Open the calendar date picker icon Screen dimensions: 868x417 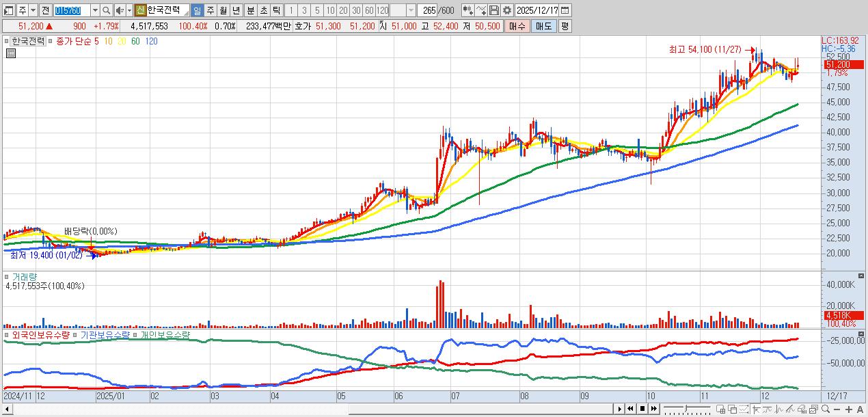tap(565, 10)
